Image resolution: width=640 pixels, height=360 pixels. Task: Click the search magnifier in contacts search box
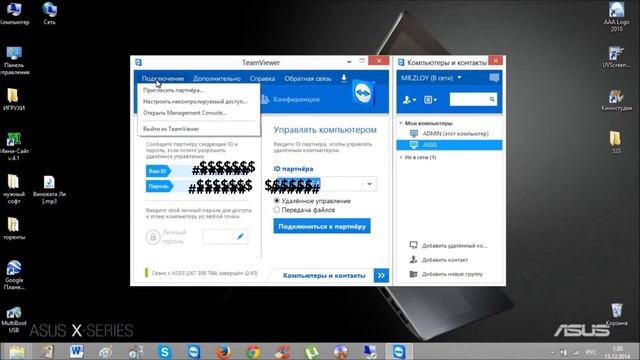pyautogui.click(x=492, y=99)
